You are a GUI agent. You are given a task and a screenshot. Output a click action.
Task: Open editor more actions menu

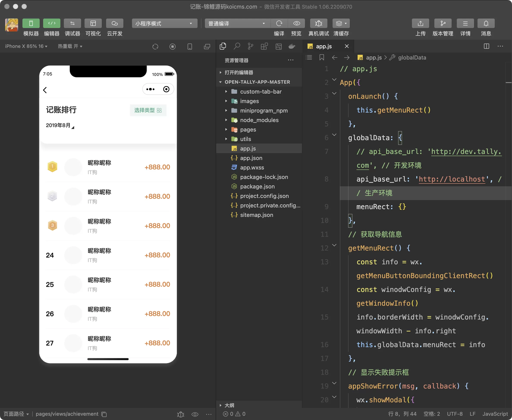click(x=500, y=46)
